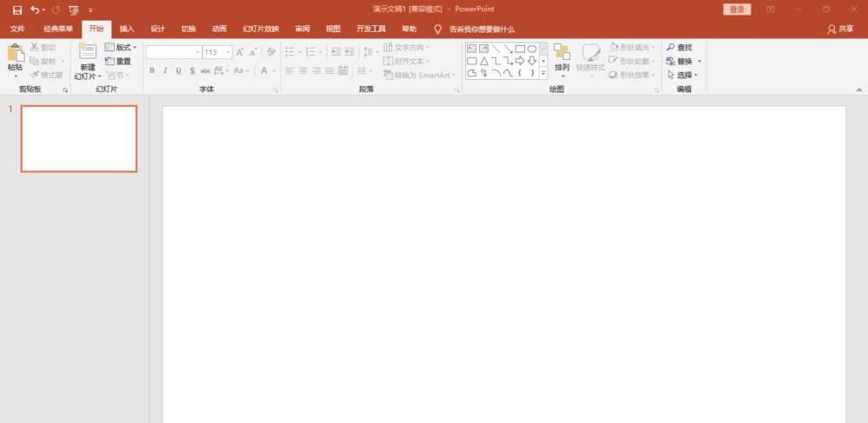
Task: Click the Sign in (登录) button
Action: coord(737,9)
